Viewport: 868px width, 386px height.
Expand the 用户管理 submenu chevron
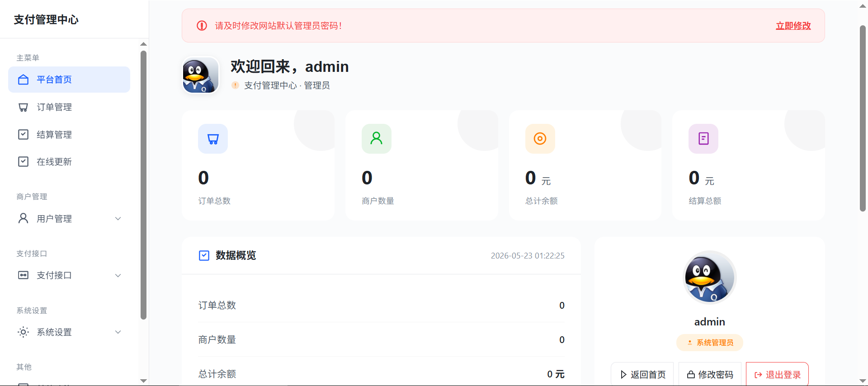tap(118, 219)
